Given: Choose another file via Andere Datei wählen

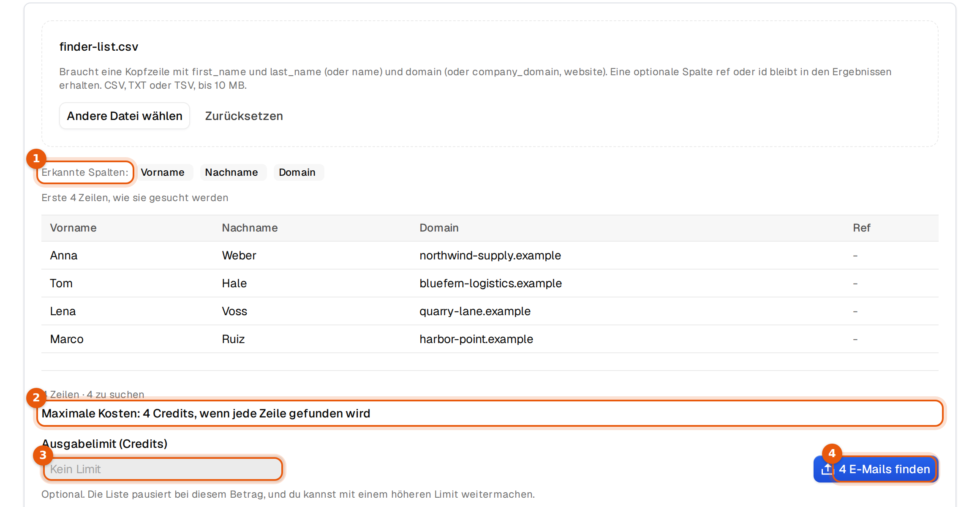Looking at the screenshot, I should (125, 116).
